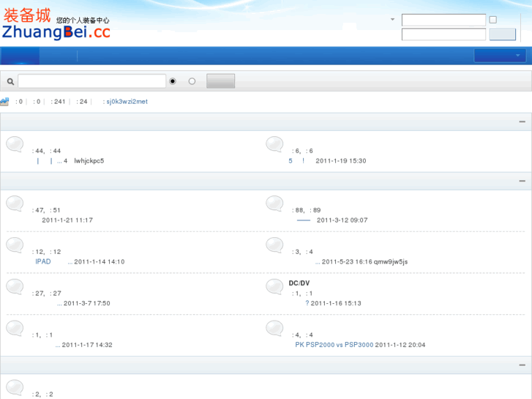Open question-mark thread dated 2011-1-16 15:13
532x399 pixels.
[x=307, y=303]
